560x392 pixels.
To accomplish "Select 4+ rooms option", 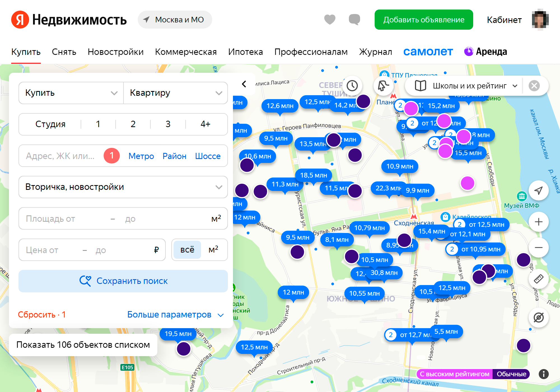I will pyautogui.click(x=206, y=124).
